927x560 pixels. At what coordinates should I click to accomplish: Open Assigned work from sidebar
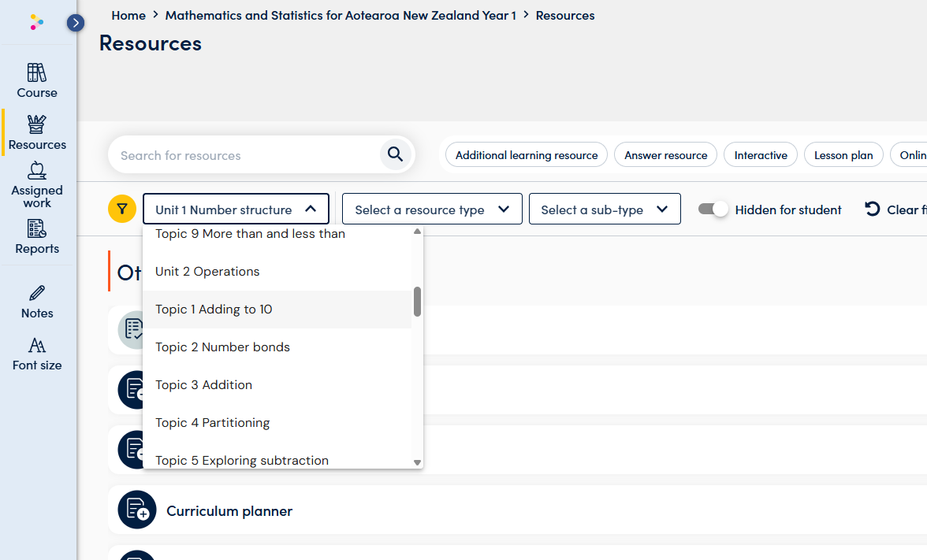[37, 184]
